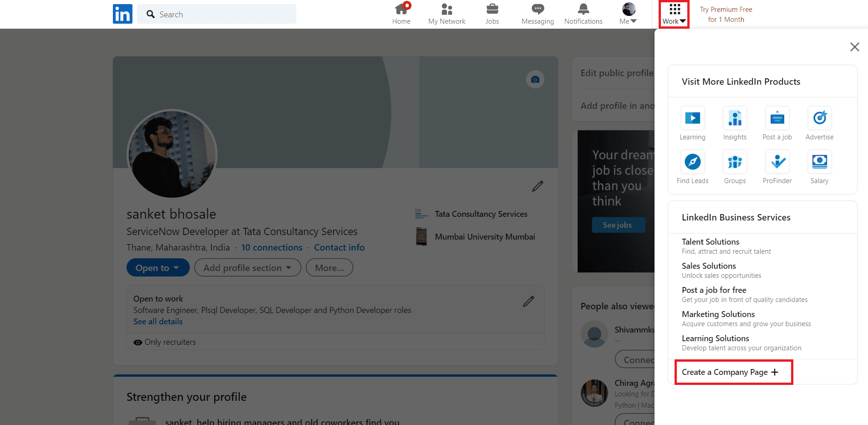The height and width of the screenshot is (425, 868).
Task: Click the profile photo of sanket bhosale
Action: click(172, 154)
